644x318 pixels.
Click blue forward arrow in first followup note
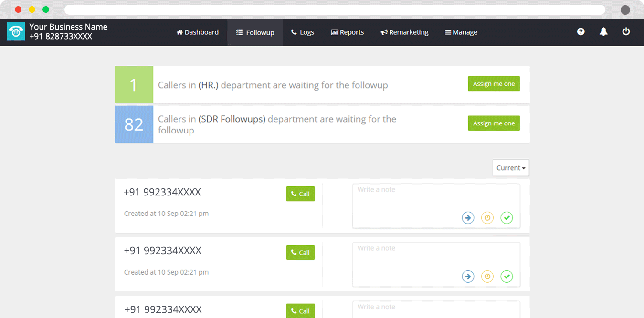click(468, 218)
